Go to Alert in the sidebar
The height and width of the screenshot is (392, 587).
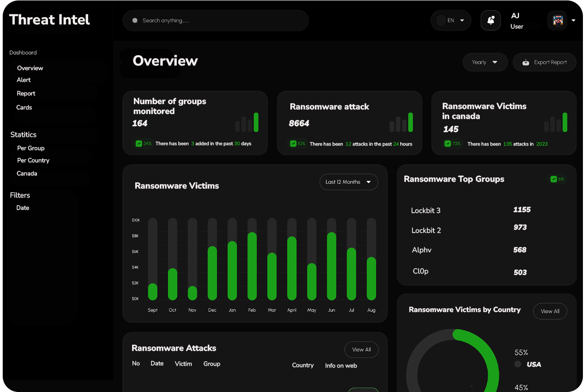(x=24, y=80)
